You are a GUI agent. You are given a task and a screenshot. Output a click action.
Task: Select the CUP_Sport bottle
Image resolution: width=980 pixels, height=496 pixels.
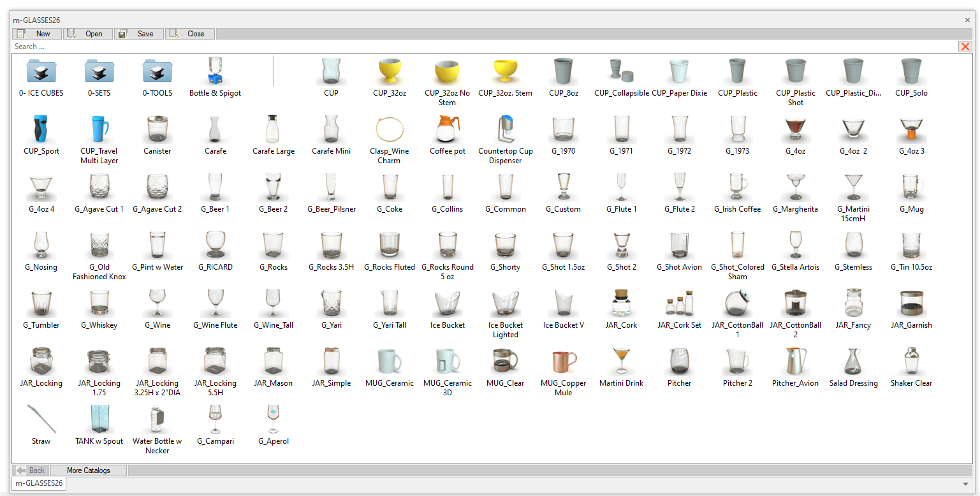pos(41,130)
